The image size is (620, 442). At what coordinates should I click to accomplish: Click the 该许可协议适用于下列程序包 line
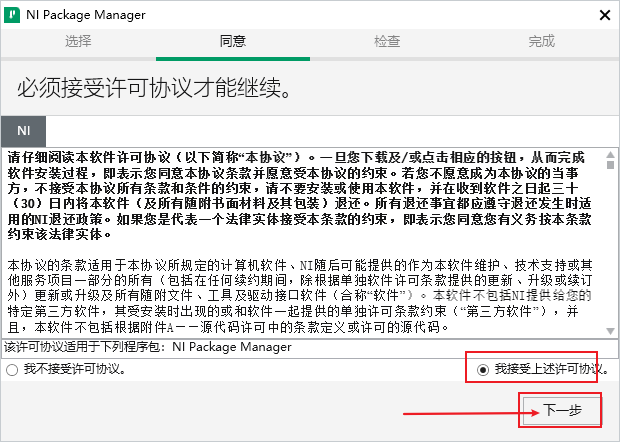click(147, 347)
